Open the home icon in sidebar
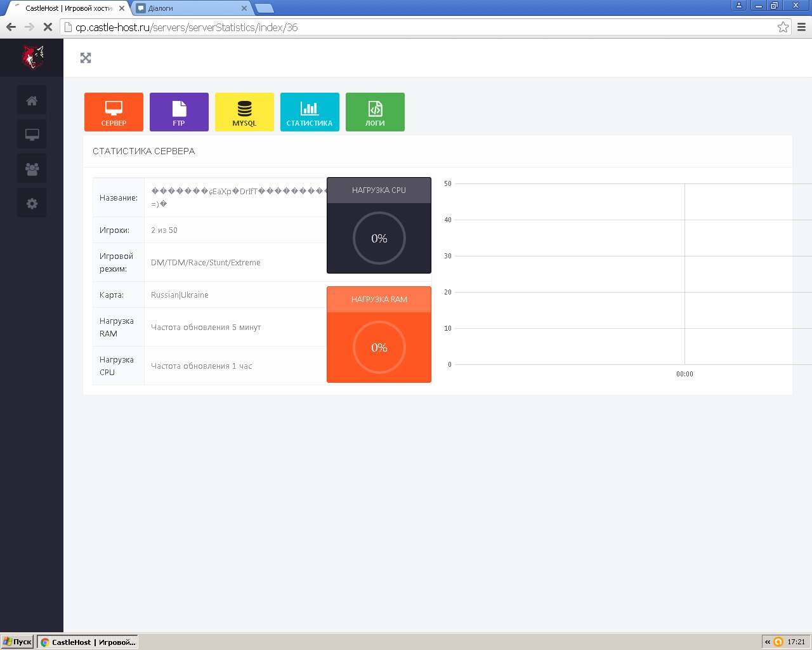This screenshot has height=650, width=812. (x=32, y=100)
